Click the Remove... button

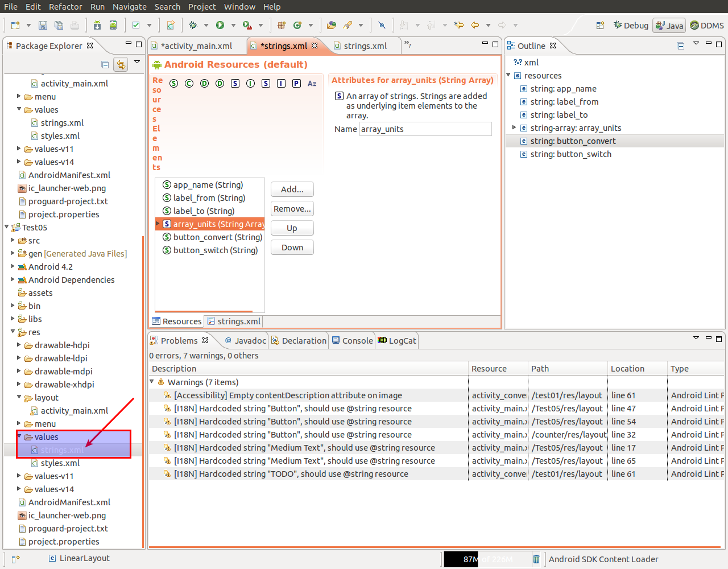click(x=292, y=209)
